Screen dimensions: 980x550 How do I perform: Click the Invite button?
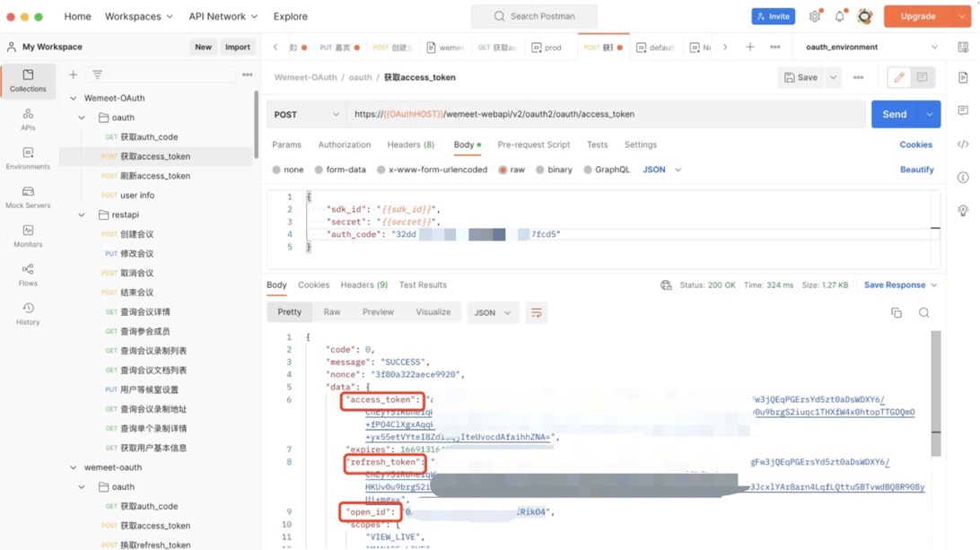(773, 16)
